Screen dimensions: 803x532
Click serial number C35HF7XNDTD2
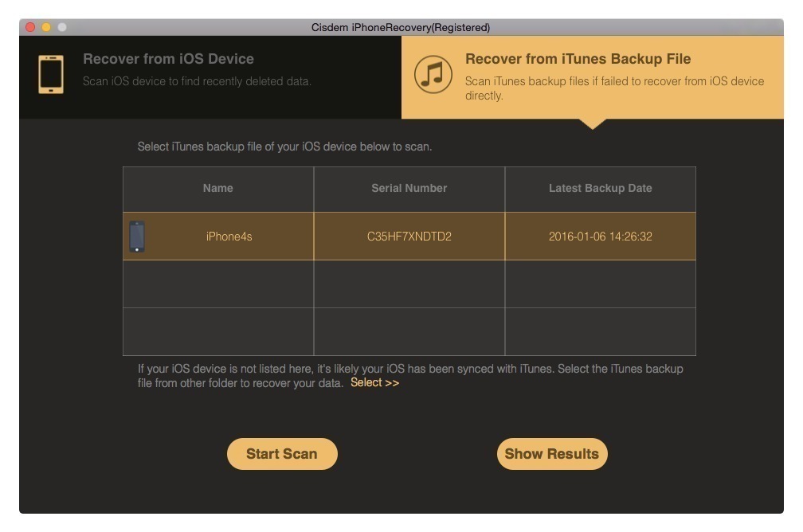409,237
